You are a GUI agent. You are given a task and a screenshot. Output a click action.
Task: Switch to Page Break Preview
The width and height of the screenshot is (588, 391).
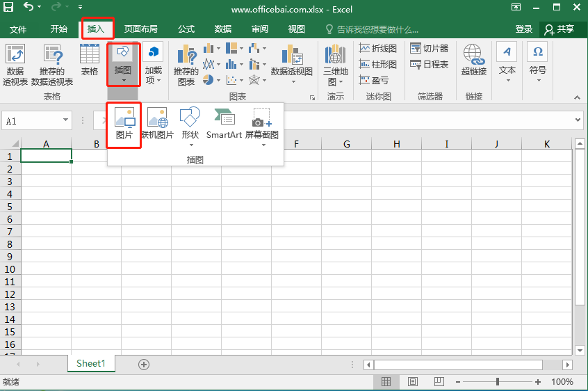(439, 382)
